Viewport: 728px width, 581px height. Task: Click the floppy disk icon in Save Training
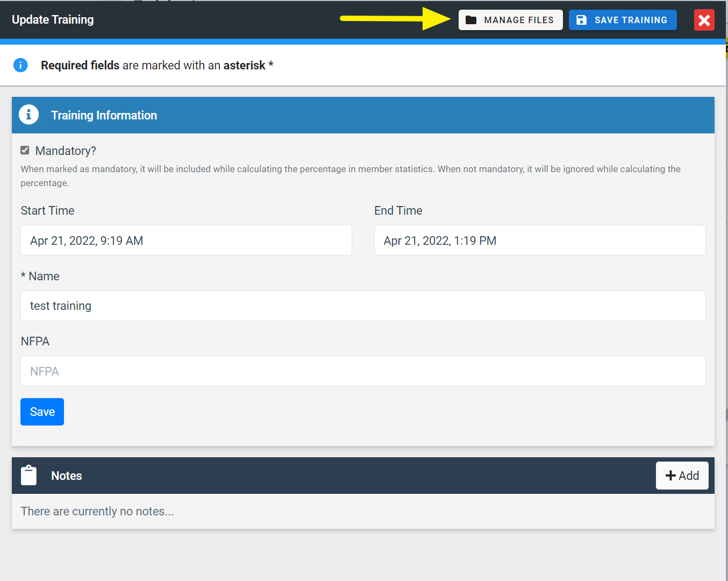pos(581,20)
